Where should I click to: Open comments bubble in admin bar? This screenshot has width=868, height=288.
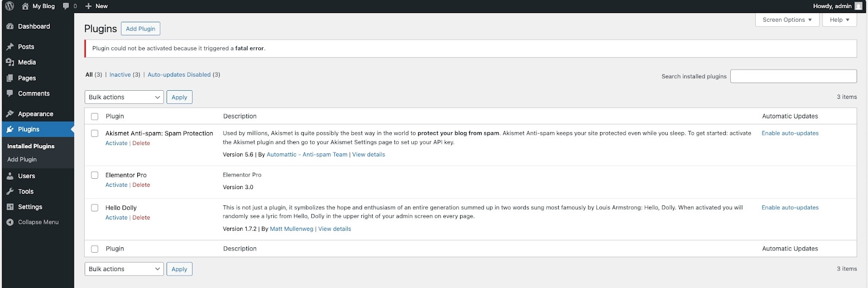tap(66, 6)
